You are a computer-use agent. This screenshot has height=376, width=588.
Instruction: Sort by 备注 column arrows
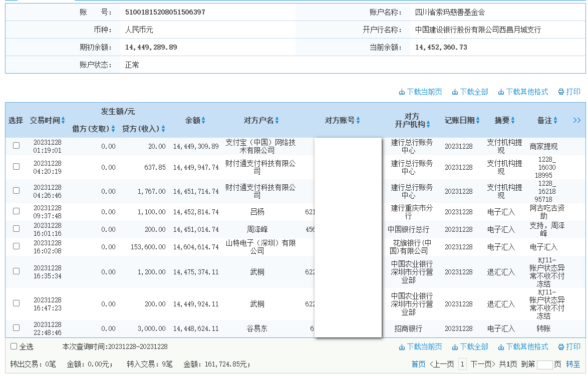[x=555, y=120]
